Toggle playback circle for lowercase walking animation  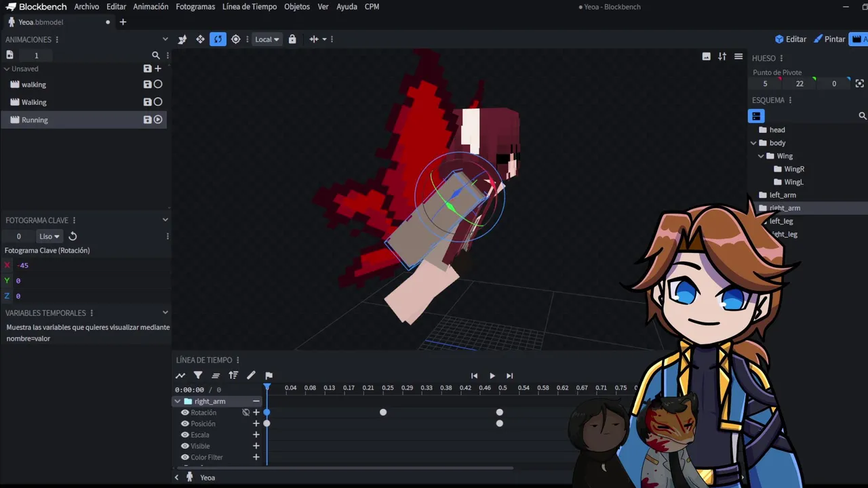click(158, 84)
